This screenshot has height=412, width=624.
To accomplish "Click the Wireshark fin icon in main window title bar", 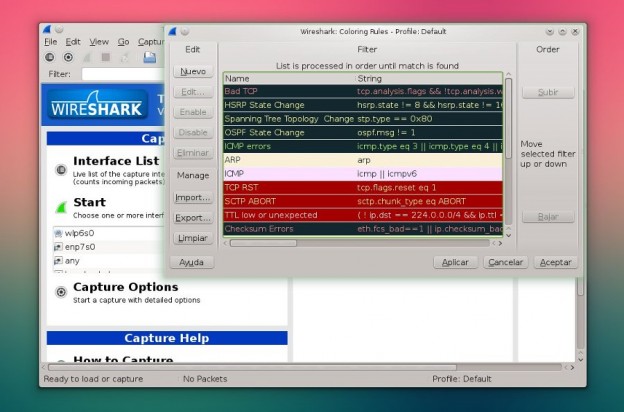I will click(47, 29).
